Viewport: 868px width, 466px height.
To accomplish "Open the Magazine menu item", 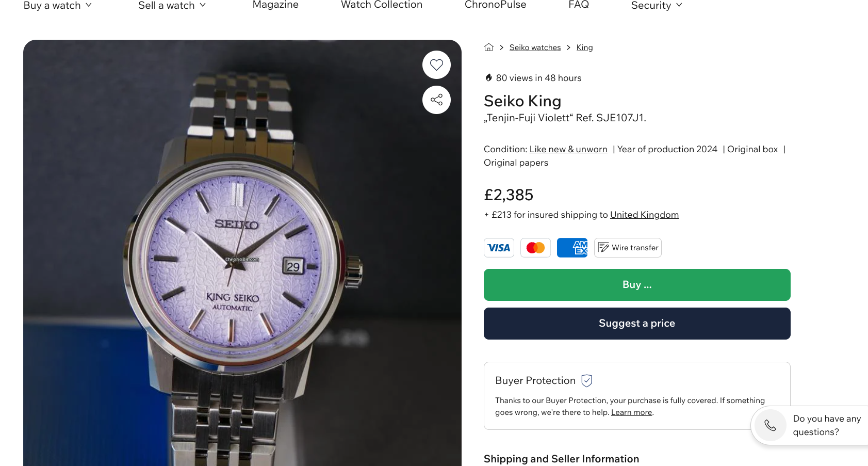I will click(275, 5).
